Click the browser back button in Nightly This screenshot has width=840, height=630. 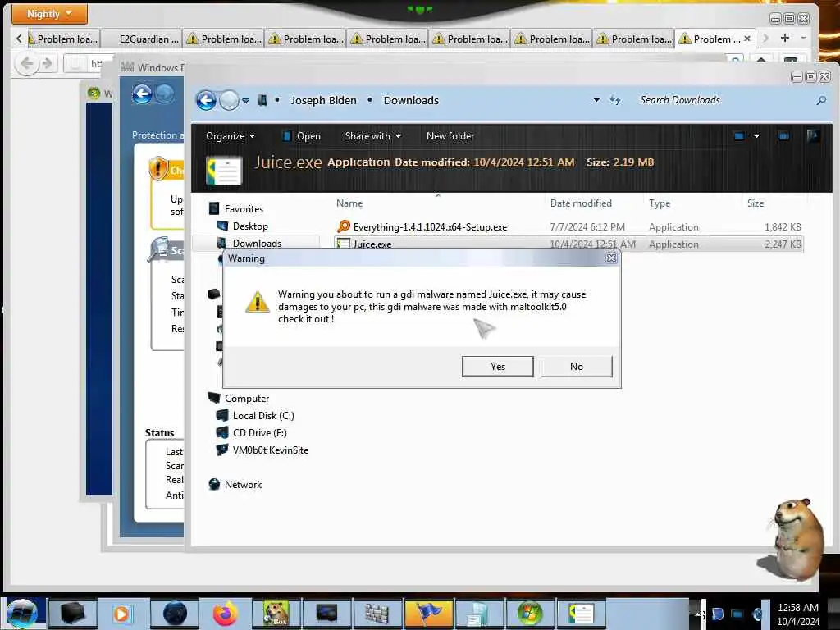(26, 64)
